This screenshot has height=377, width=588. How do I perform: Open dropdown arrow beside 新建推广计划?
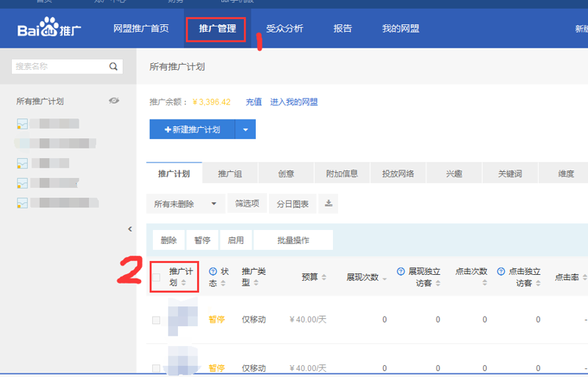(x=245, y=129)
